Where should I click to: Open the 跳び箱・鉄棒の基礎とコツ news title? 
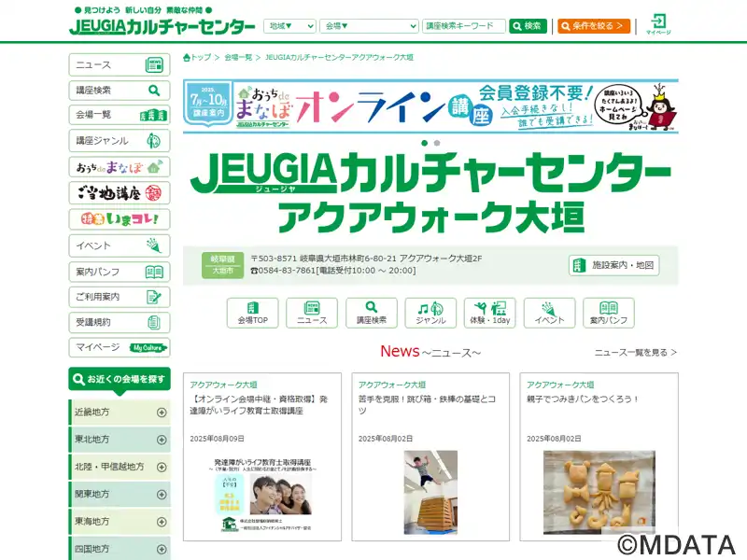pyautogui.click(x=428, y=405)
